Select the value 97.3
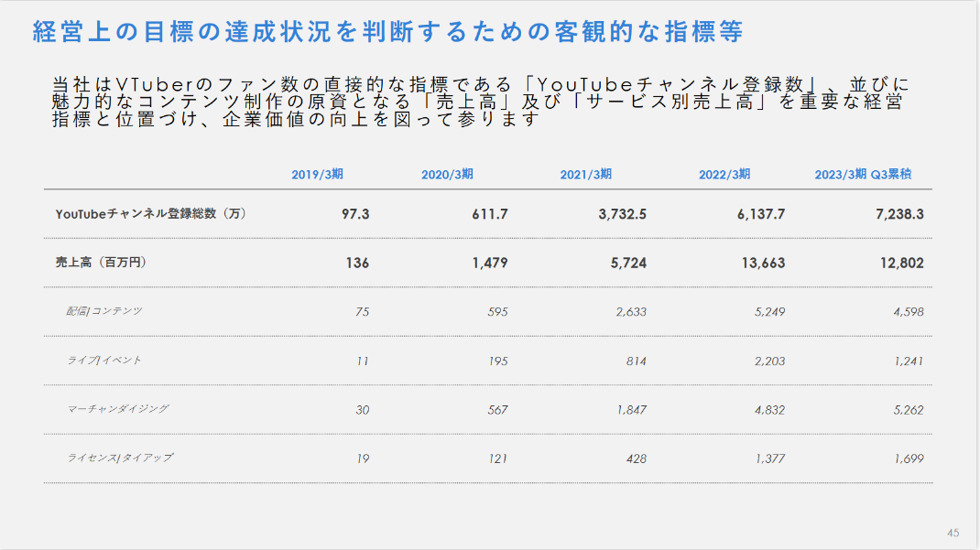The width and height of the screenshot is (980, 550). (355, 214)
